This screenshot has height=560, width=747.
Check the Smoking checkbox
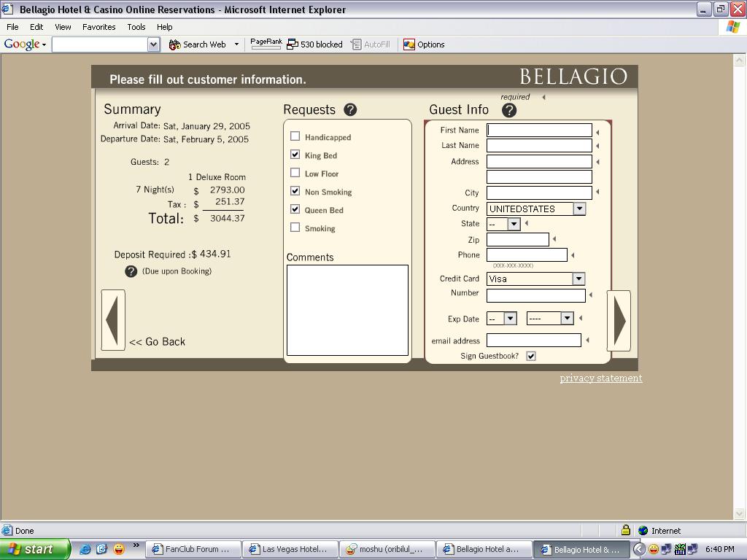(295, 227)
